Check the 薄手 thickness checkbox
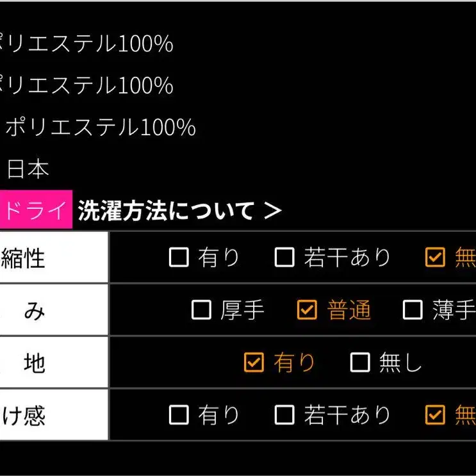476x476 pixels. click(413, 309)
